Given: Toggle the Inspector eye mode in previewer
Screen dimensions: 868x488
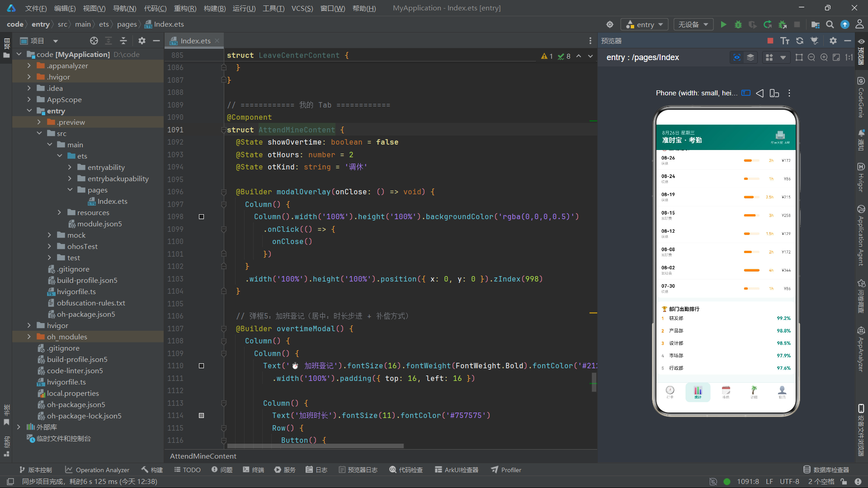Looking at the screenshot, I should pyautogui.click(x=737, y=57).
